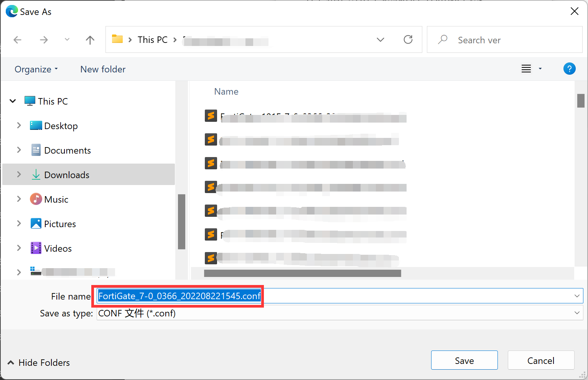Screen dimensions: 588x380
Task: Select the first Sublime file in list
Action: pyautogui.click(x=211, y=116)
